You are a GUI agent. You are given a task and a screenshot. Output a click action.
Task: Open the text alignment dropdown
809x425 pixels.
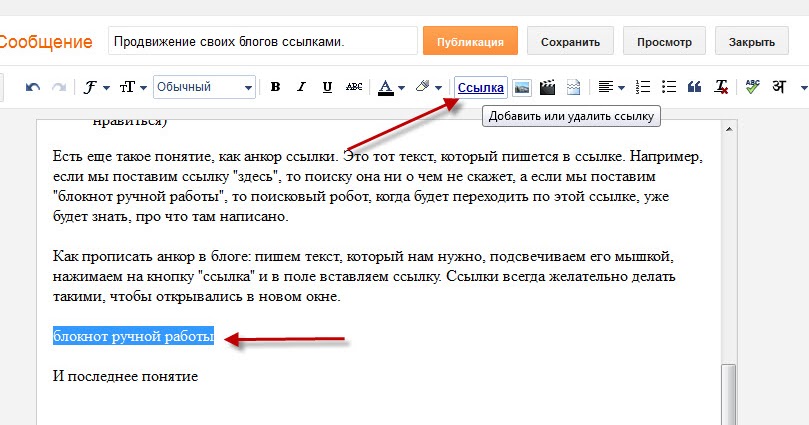tap(611, 87)
